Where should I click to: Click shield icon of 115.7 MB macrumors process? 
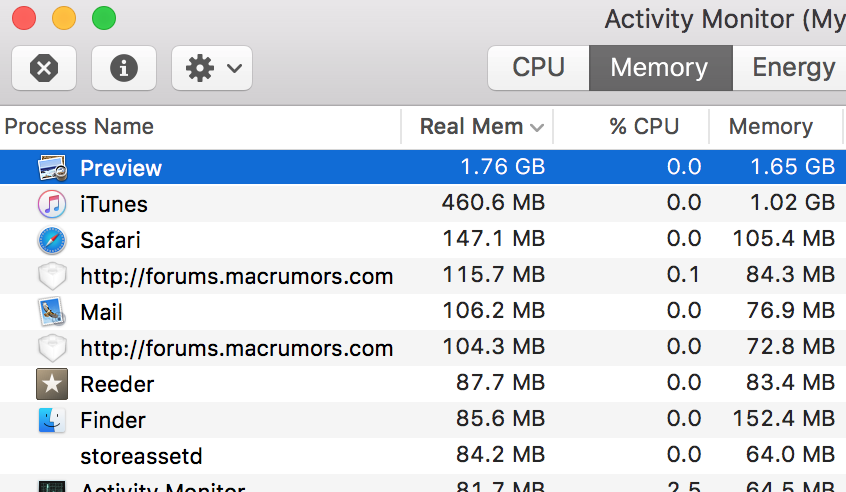(52, 277)
